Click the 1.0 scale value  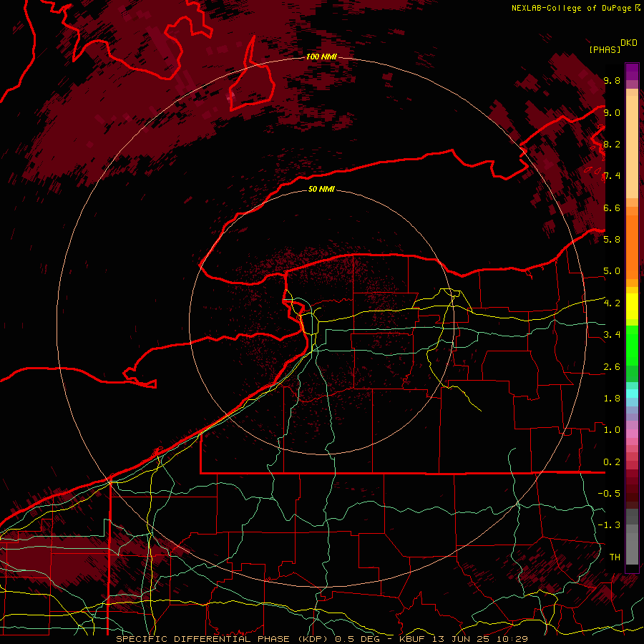612,430
